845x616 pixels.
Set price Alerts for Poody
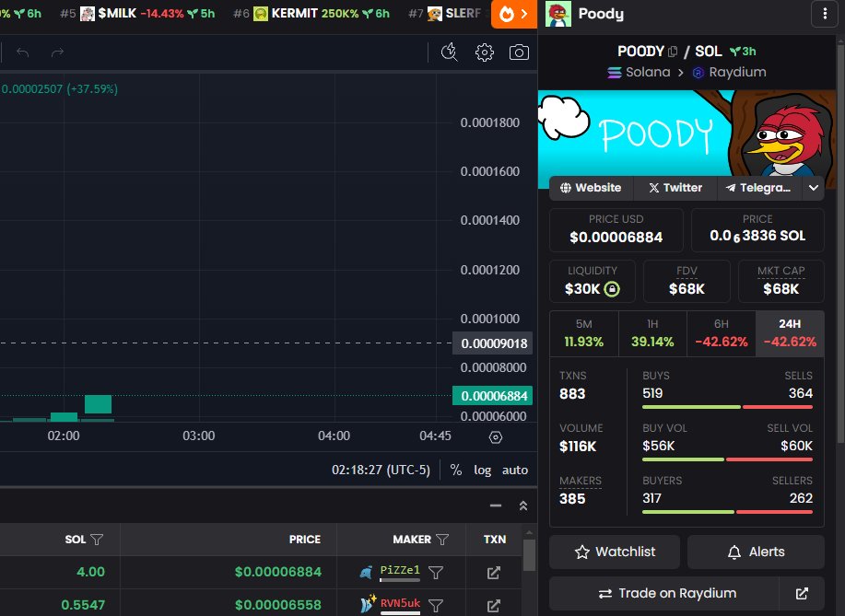coord(757,552)
